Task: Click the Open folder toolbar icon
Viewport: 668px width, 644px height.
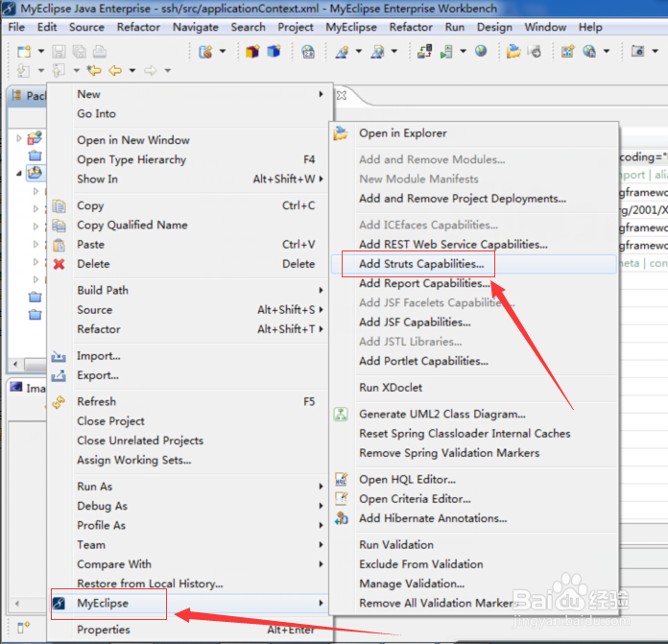Action: tap(513, 52)
